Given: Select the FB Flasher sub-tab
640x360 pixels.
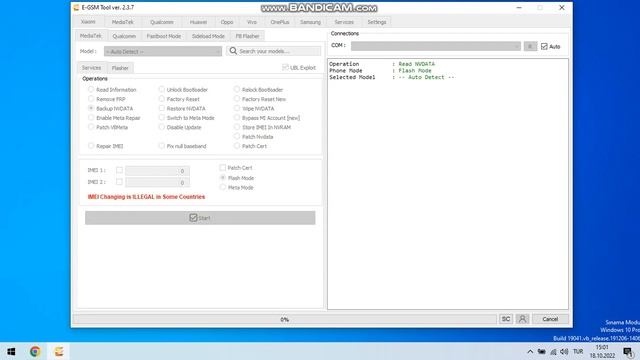Looking at the screenshot, I should (x=247, y=36).
